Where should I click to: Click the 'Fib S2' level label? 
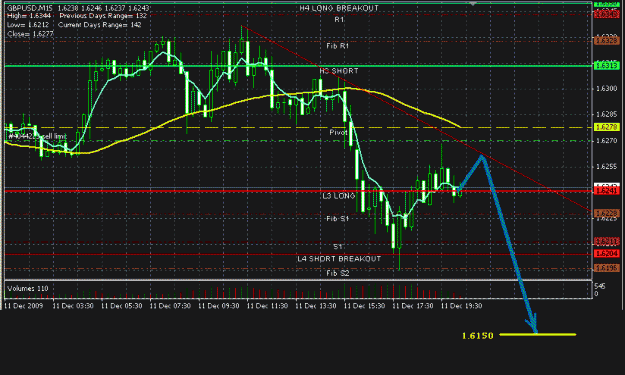(x=338, y=273)
